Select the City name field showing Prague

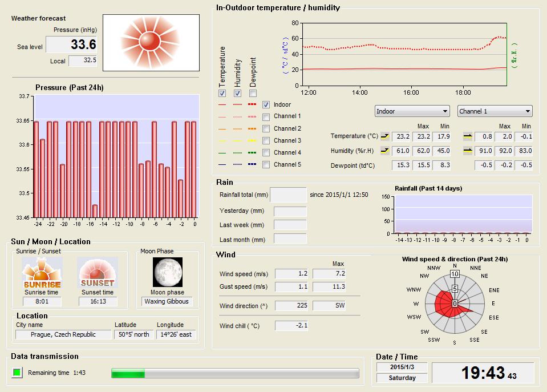click(63, 334)
